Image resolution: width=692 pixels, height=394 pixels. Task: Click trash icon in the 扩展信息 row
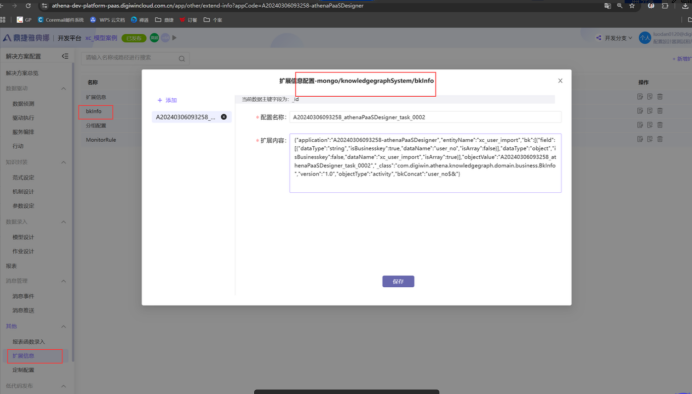coord(660,97)
